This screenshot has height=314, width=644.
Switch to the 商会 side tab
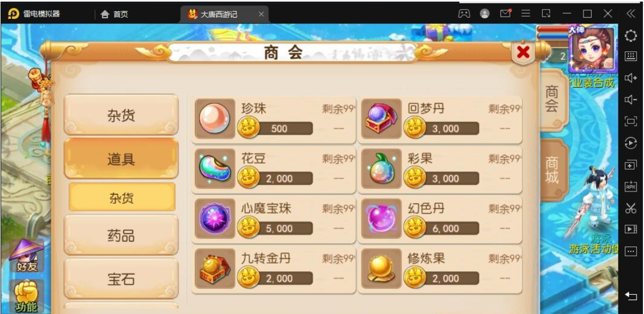coord(552,99)
